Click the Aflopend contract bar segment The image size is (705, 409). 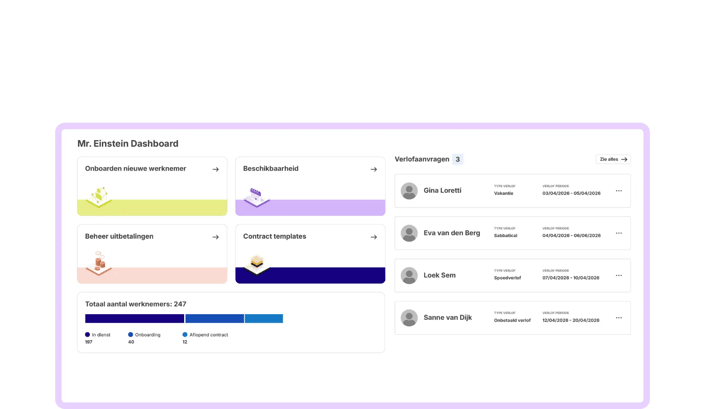pyautogui.click(x=264, y=319)
